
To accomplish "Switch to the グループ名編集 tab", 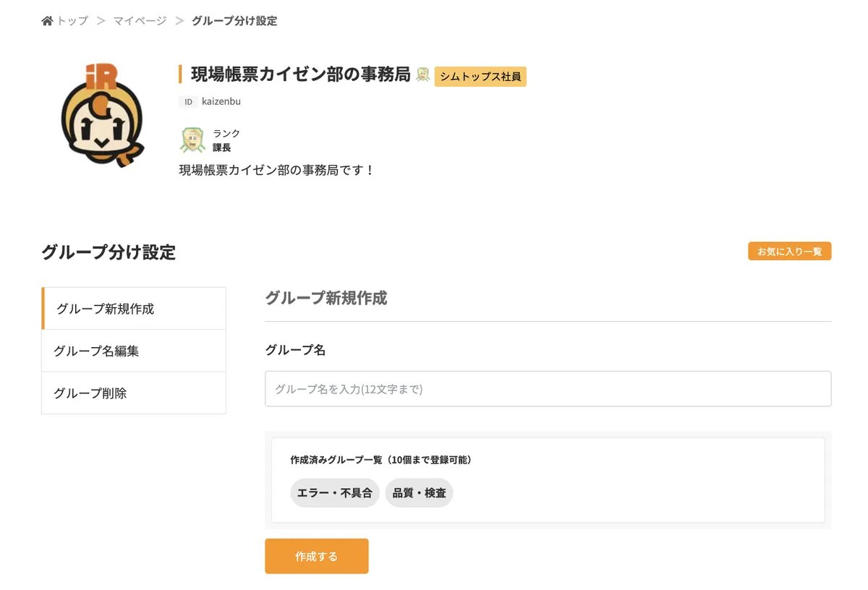I will (x=134, y=351).
